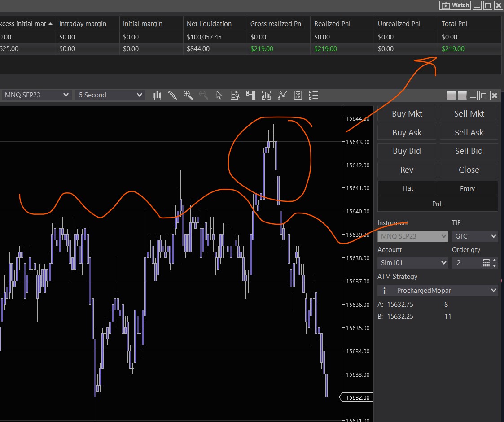Open the chart bar type selector icon
Viewport: 504px width, 422px height.
[x=157, y=95]
